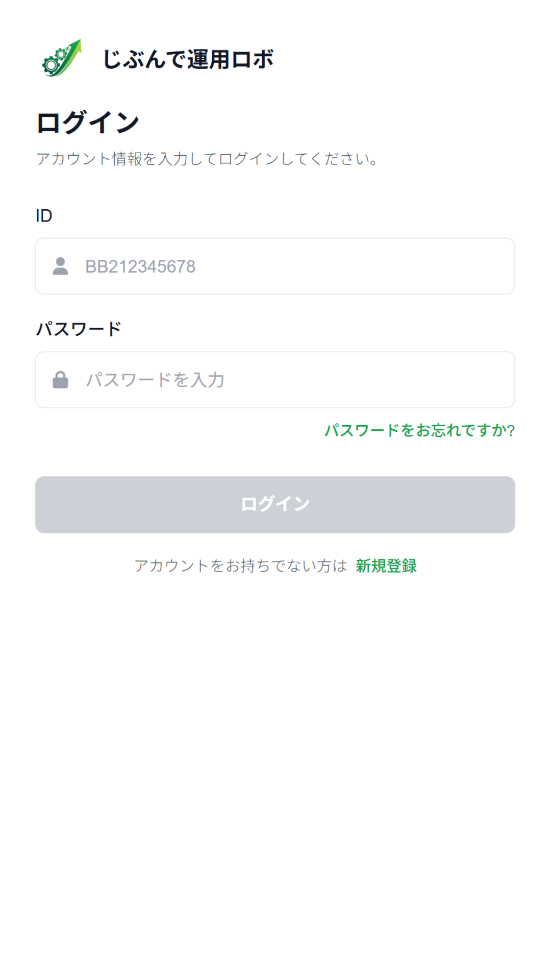Click the アカウントをお持ちでない方は text

[240, 566]
